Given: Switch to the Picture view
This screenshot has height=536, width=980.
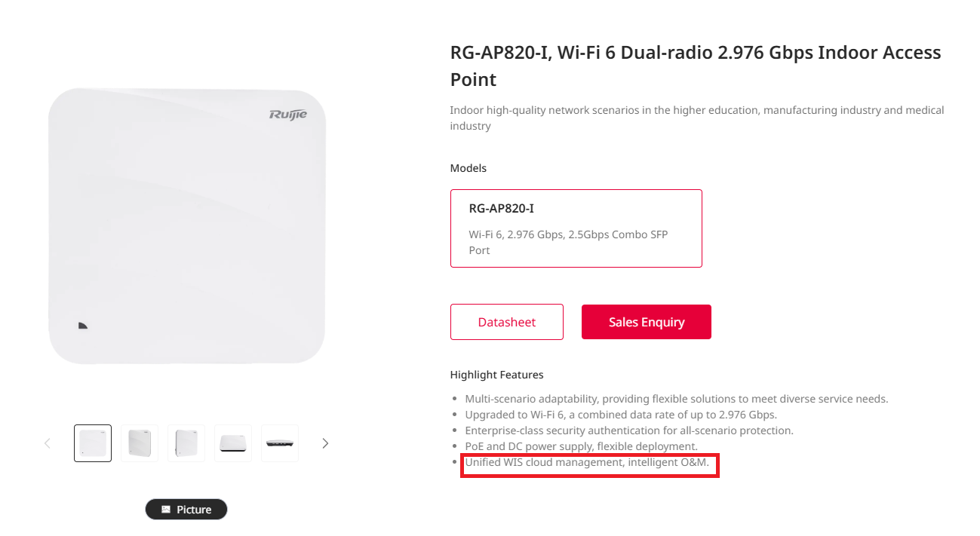Looking at the screenshot, I should click(186, 510).
